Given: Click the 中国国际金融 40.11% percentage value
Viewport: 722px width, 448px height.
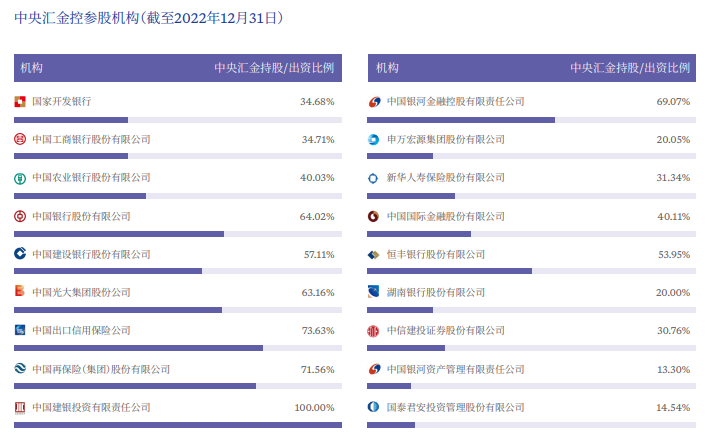Looking at the screenshot, I should point(674,216).
